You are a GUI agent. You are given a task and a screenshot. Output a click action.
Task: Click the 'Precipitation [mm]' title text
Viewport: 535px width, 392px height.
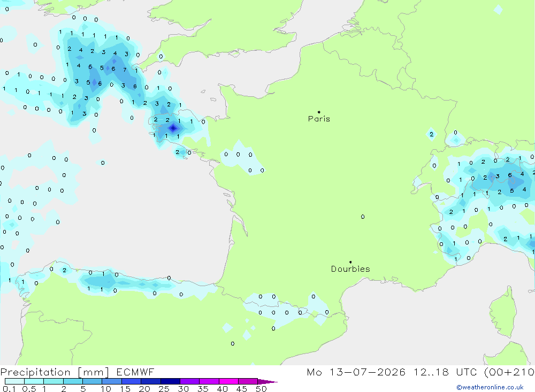(55, 372)
